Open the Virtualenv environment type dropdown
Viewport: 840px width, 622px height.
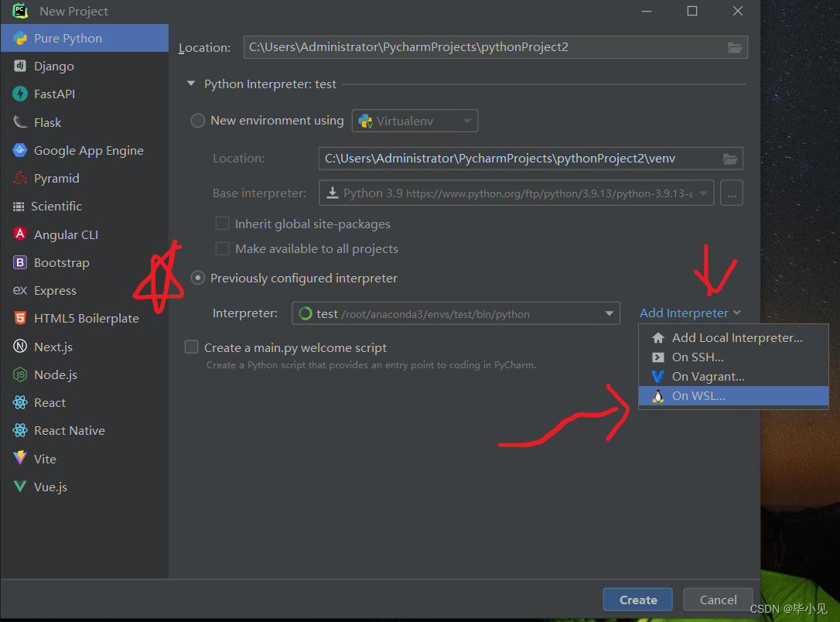[x=415, y=121]
